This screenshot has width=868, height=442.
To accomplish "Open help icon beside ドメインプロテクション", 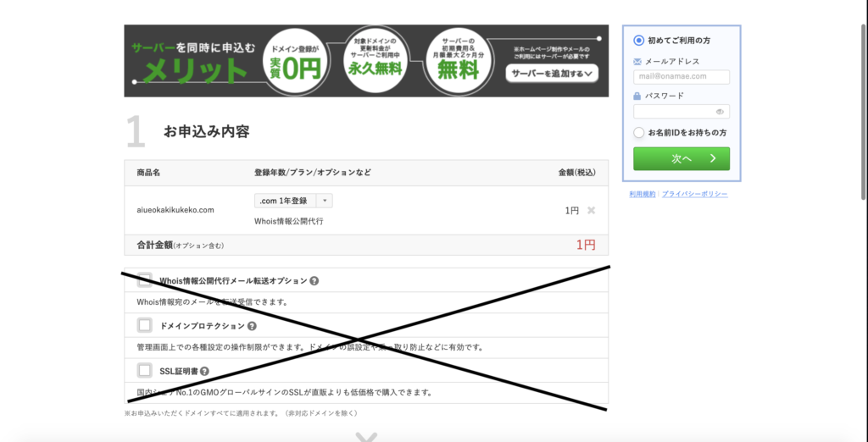I will (x=252, y=326).
